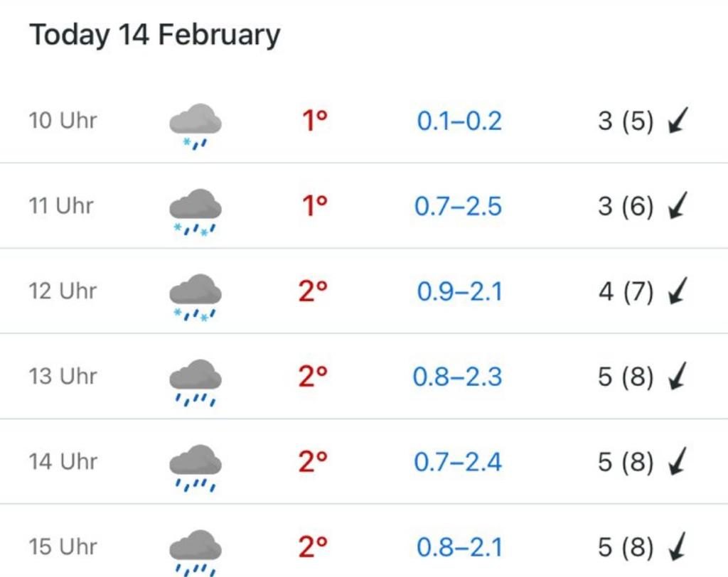Click the wind arrow in the 14 Uhr row
The height and width of the screenshot is (577, 728).
pos(678,461)
